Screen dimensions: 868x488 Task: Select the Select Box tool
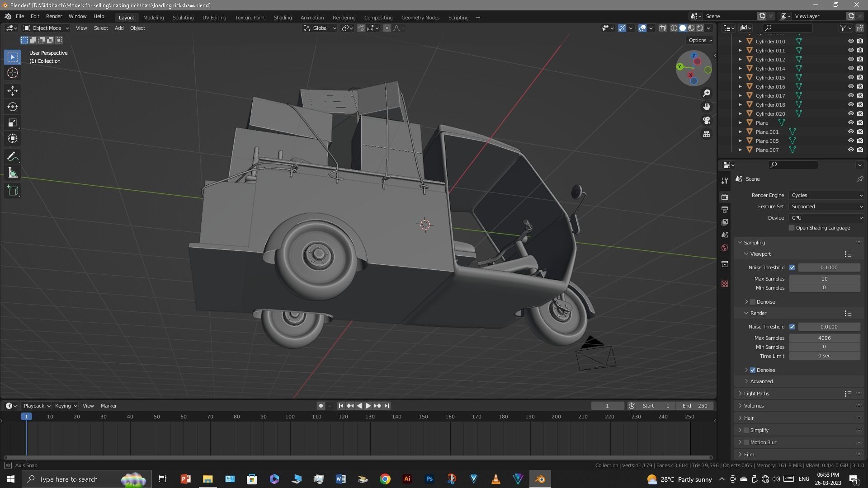tap(13, 57)
